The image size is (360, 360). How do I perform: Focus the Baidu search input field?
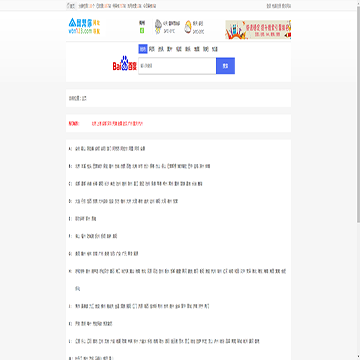(177, 66)
